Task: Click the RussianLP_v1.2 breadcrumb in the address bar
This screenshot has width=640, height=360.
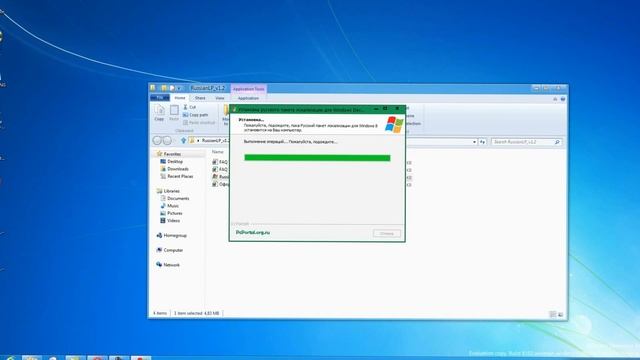Action: (x=215, y=140)
